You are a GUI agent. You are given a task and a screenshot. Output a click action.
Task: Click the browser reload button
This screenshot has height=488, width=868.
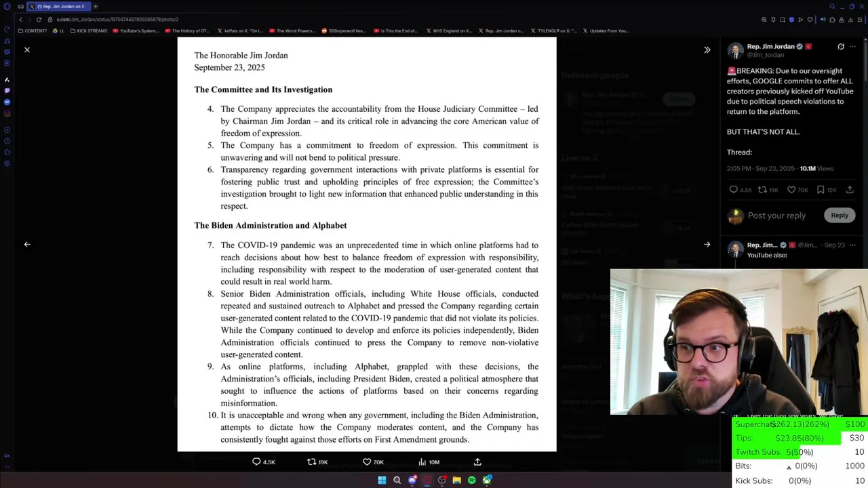[39, 20]
